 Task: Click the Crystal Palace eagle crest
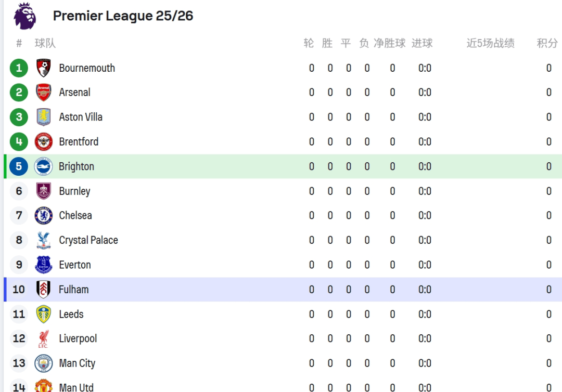44,240
